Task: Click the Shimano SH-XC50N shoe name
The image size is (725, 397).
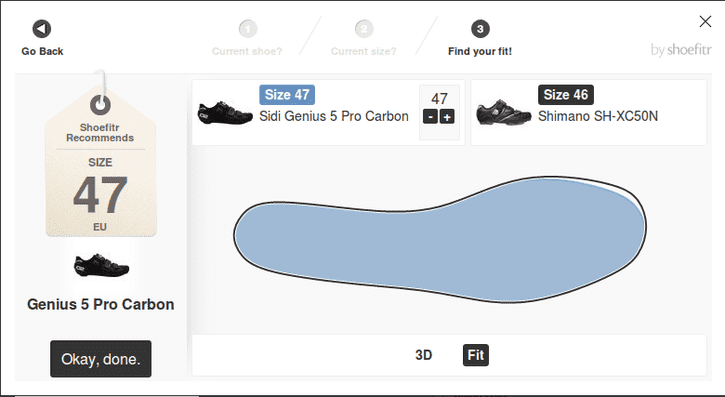Action: tap(598, 116)
